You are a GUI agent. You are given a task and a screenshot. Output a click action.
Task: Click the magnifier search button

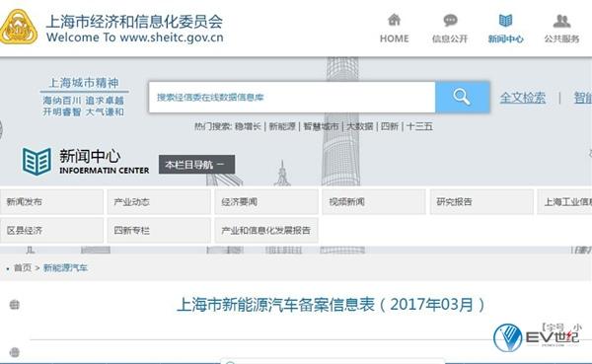pos(463,97)
